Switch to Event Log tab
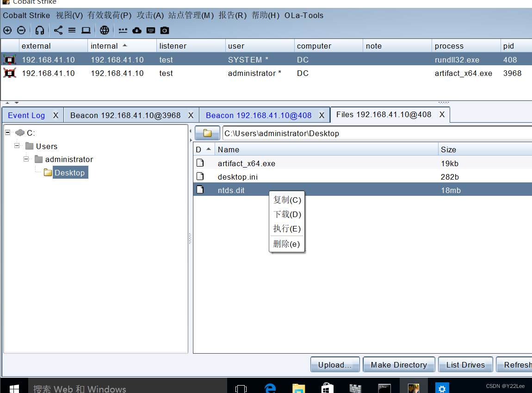Screen dimensions: 532x393 point(26,115)
